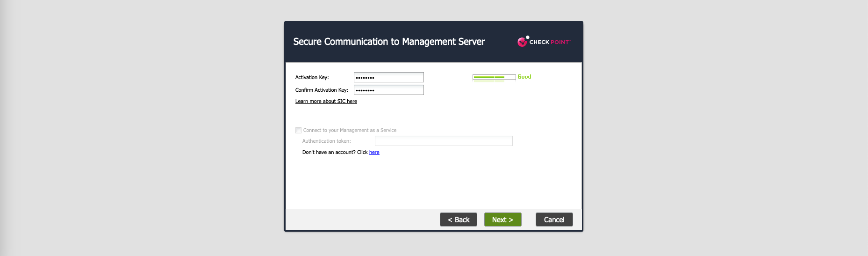
Task: Click the 'CHECK POINT' brand text in header
Action: click(549, 42)
